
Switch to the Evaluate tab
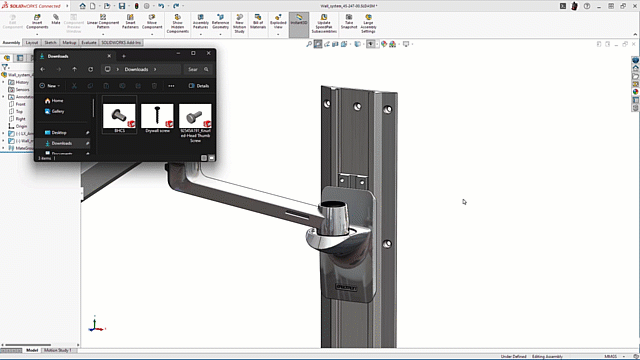(x=89, y=42)
